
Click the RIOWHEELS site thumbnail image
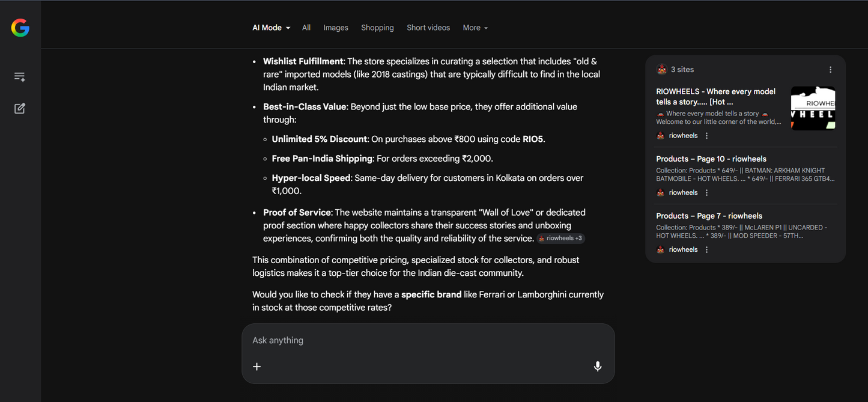click(x=813, y=108)
